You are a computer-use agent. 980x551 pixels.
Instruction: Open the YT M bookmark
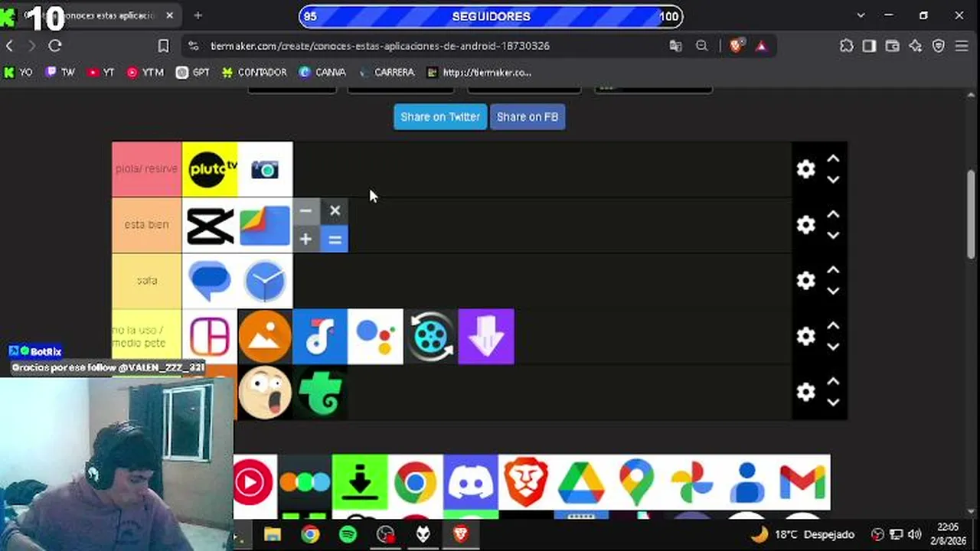tap(145, 73)
